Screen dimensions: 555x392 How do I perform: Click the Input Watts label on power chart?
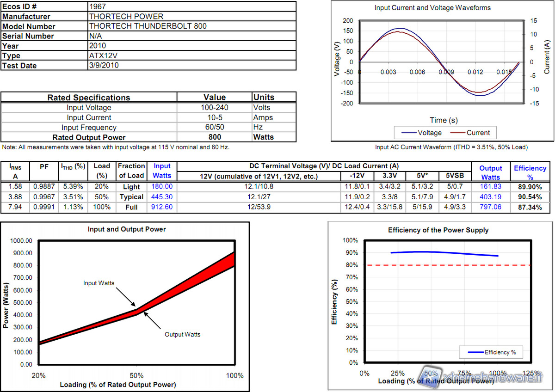[99, 283]
